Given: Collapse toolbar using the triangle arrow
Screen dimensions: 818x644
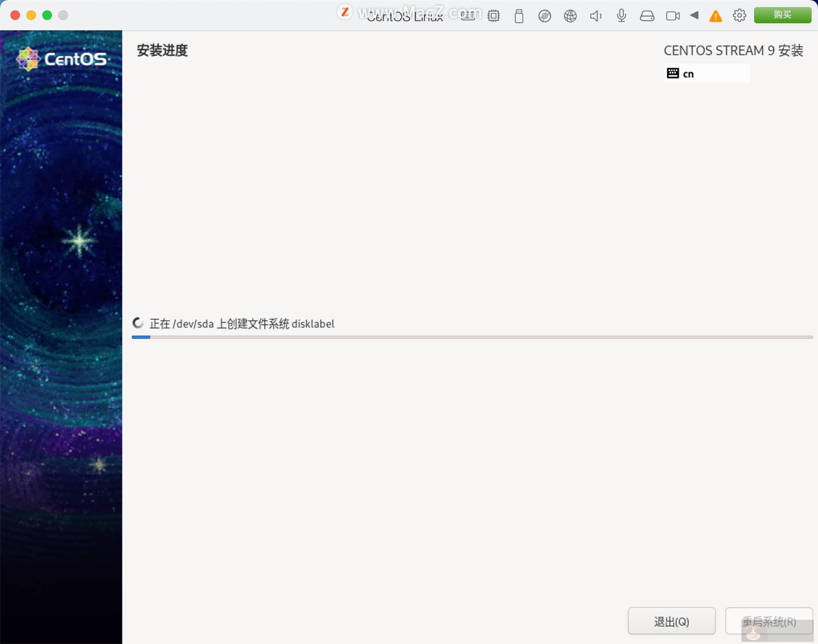Looking at the screenshot, I should tap(694, 15).
